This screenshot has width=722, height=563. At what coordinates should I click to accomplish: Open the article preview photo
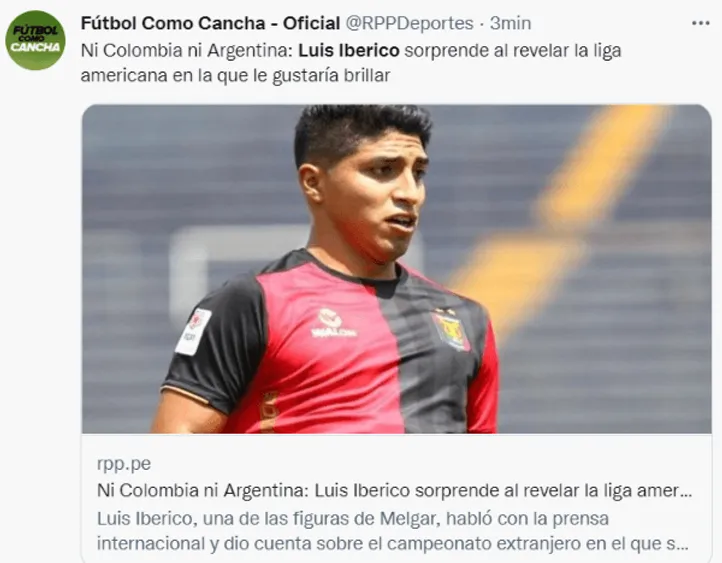(x=396, y=269)
